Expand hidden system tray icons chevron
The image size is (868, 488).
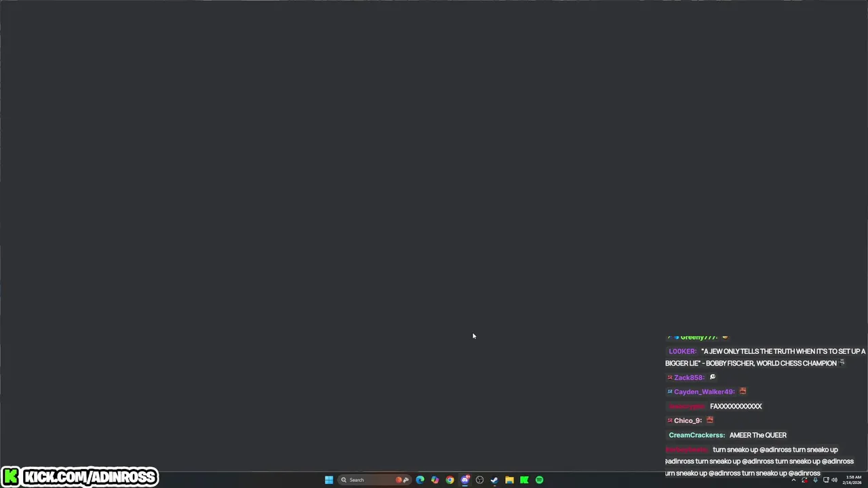[794, 480]
